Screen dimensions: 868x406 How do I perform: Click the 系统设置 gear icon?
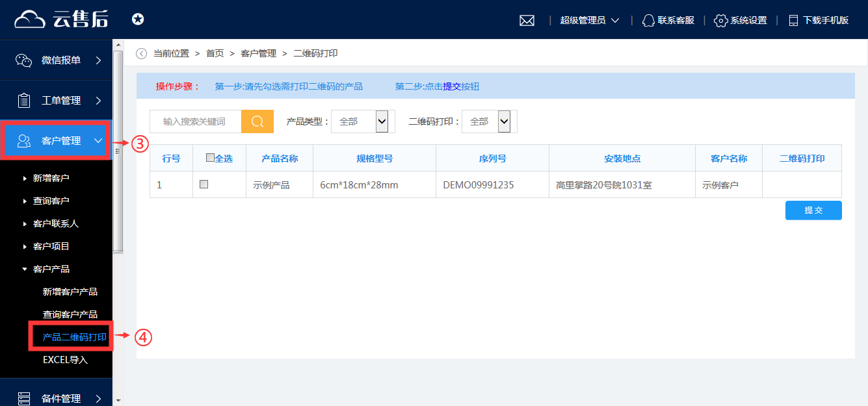(720, 20)
